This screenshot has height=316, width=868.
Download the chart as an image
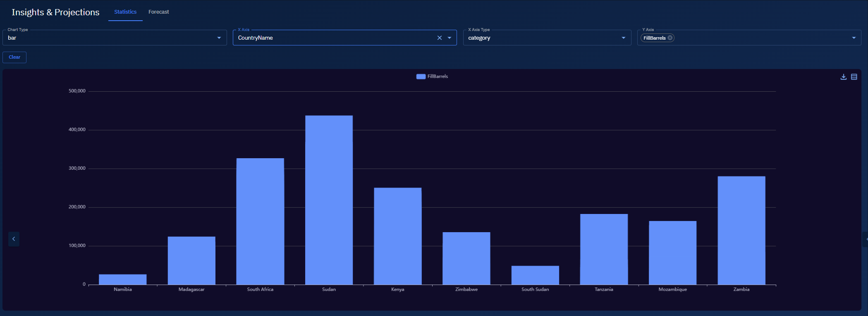(844, 77)
